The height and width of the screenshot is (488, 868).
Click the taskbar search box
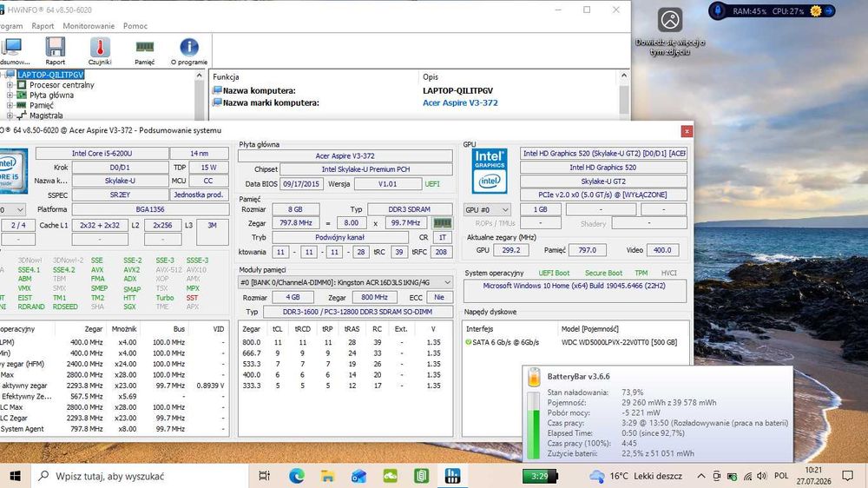(x=138, y=476)
